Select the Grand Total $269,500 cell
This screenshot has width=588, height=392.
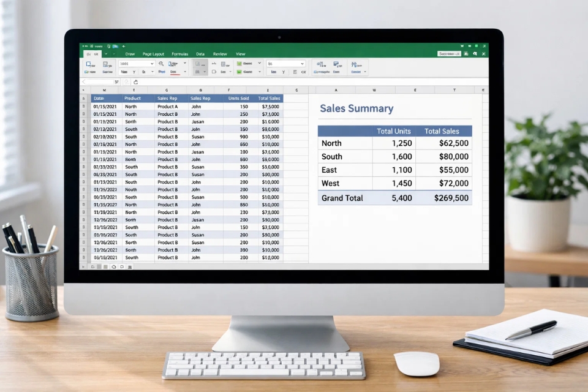[451, 198]
